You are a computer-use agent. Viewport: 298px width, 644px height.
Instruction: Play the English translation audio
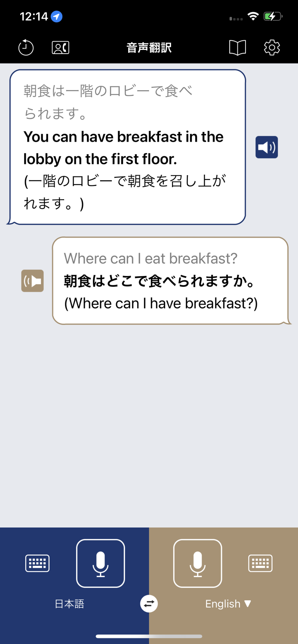(267, 147)
